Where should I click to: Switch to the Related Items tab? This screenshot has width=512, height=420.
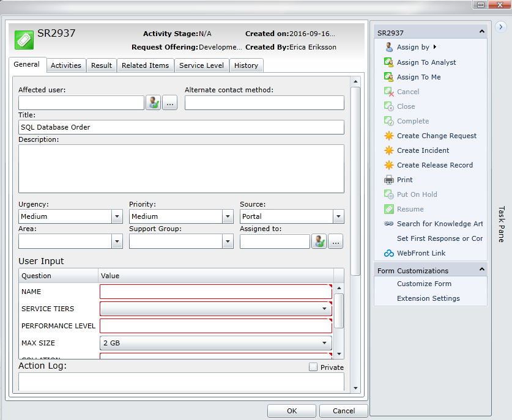point(146,65)
